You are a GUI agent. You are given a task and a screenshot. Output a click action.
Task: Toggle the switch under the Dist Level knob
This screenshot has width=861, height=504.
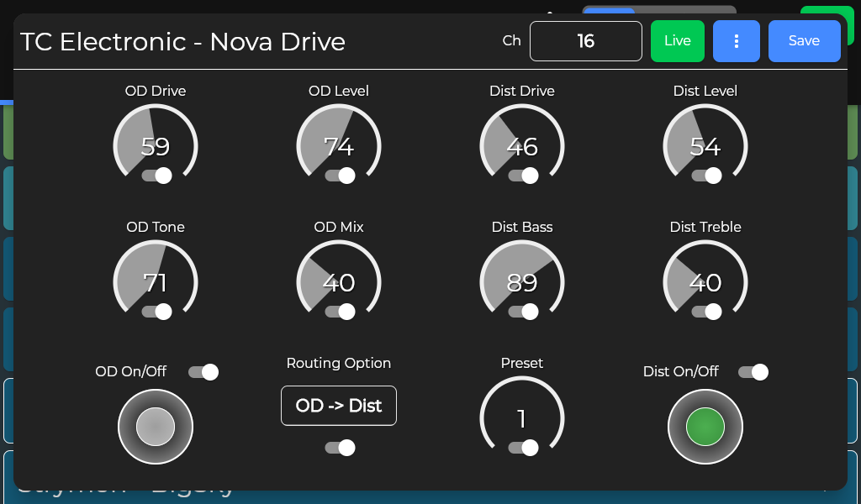tap(706, 176)
